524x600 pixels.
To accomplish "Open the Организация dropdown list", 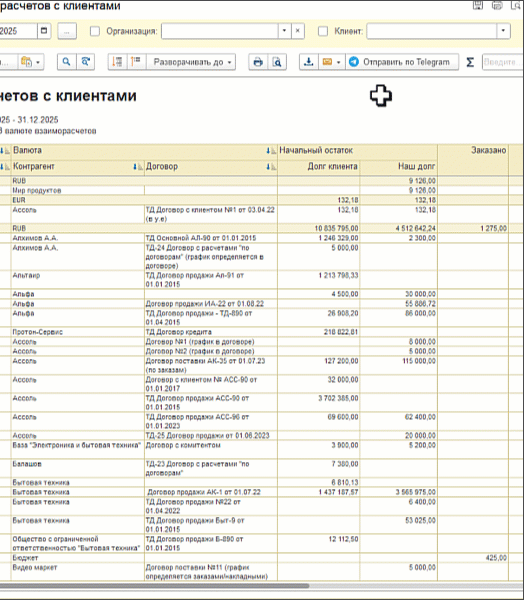I will [284, 31].
